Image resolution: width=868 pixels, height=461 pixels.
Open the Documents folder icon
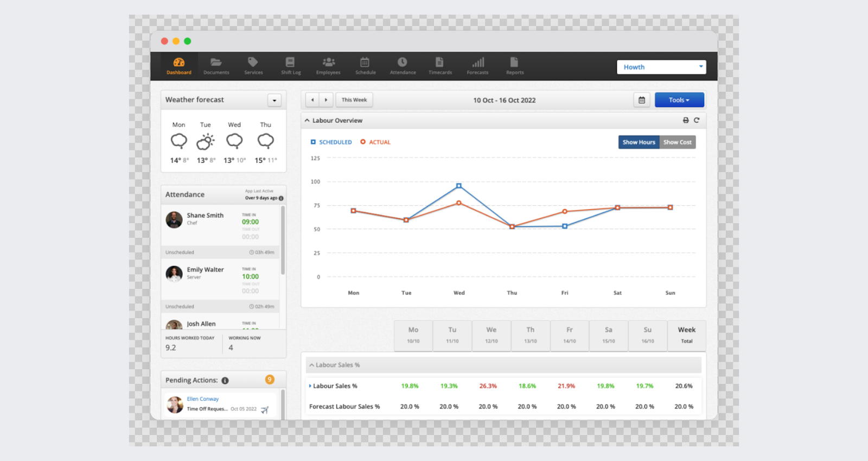[216, 62]
